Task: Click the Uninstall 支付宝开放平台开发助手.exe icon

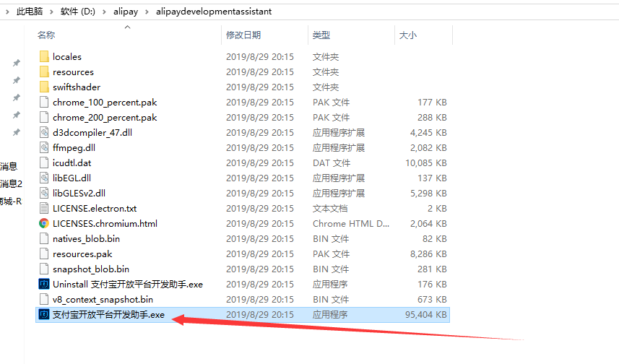Action: tap(44, 284)
